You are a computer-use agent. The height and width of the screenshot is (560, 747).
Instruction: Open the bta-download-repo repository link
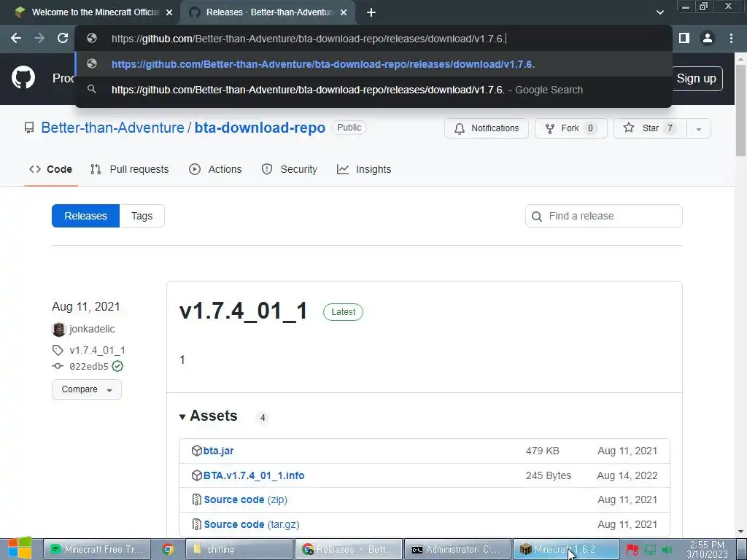[x=260, y=128]
